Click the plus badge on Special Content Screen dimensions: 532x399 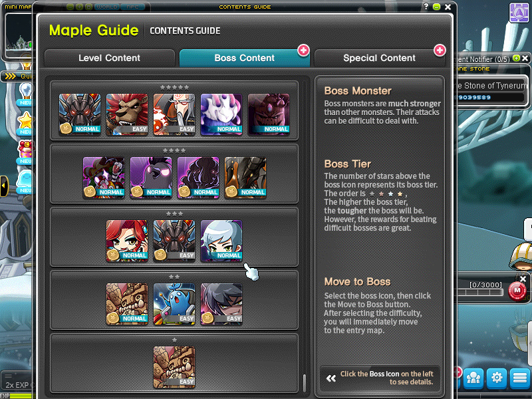(x=440, y=51)
